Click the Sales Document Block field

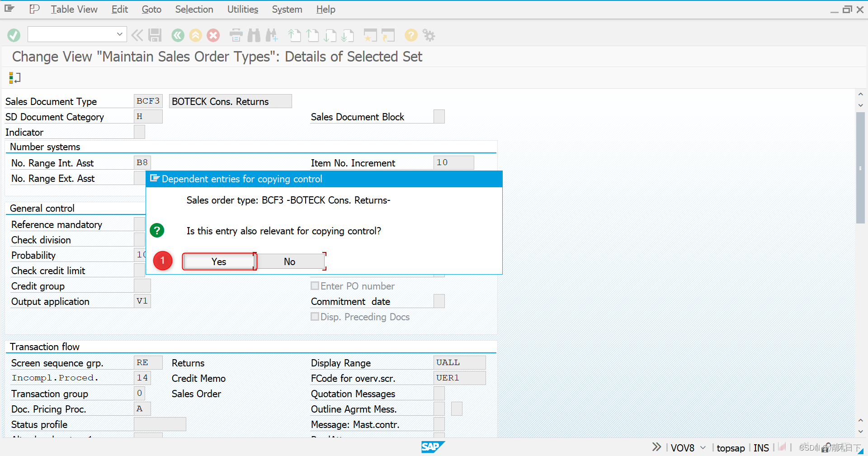(439, 117)
